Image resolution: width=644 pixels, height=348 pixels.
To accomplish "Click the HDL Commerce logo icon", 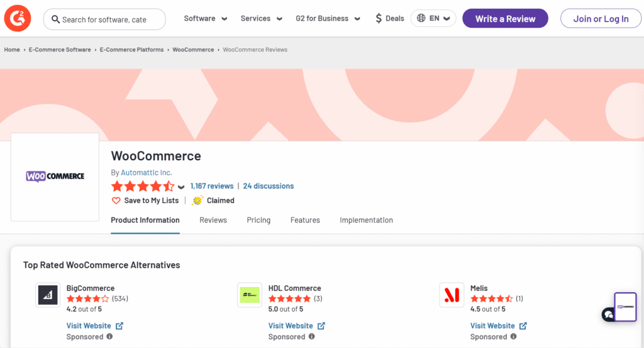I will [x=250, y=295].
